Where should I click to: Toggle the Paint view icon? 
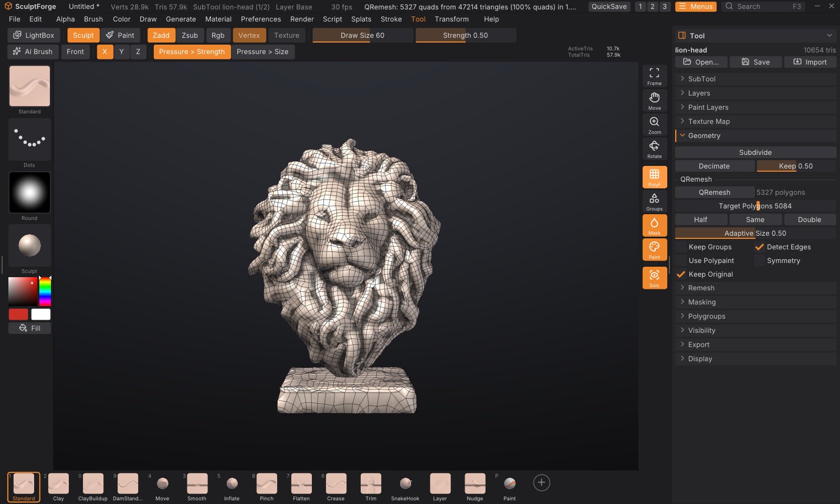point(654,250)
